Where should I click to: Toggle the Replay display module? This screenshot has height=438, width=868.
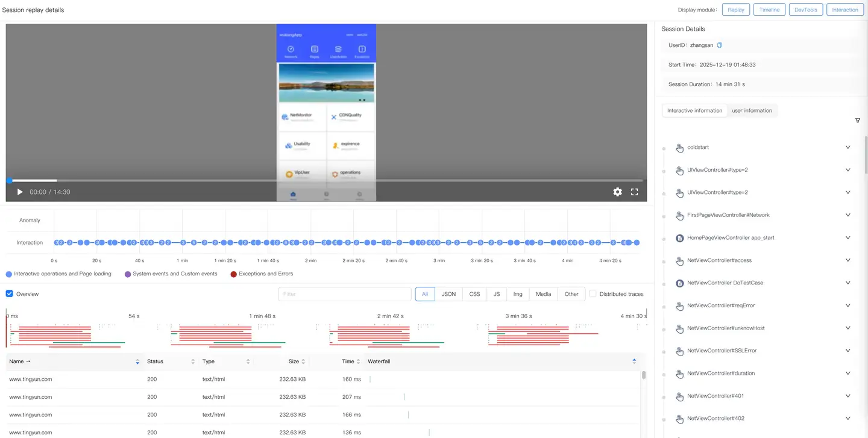[735, 10]
